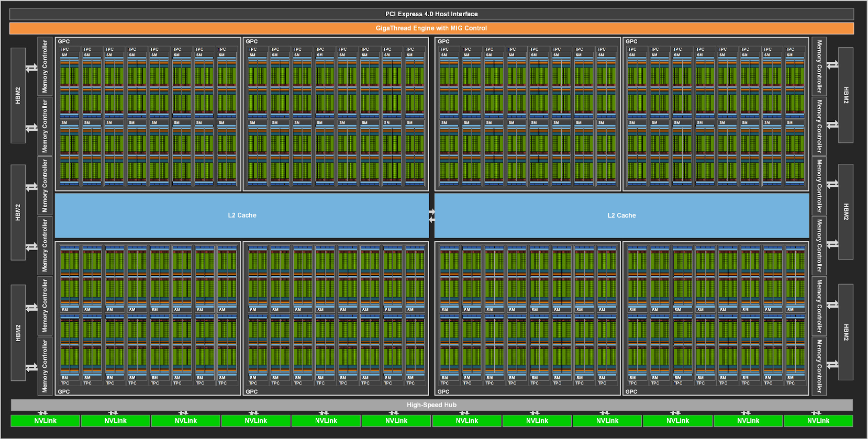The image size is (868, 439).
Task: Select the left L2 Cache block
Action: 242,216
